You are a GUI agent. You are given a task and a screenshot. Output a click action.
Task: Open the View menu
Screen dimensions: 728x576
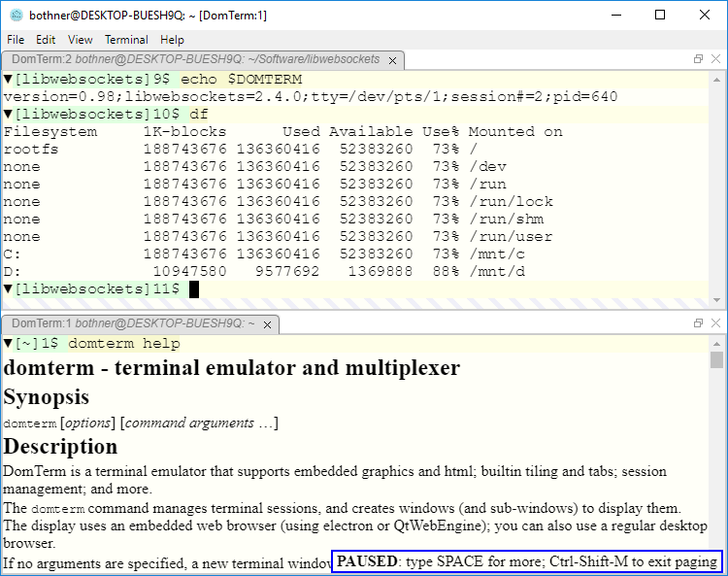81,40
